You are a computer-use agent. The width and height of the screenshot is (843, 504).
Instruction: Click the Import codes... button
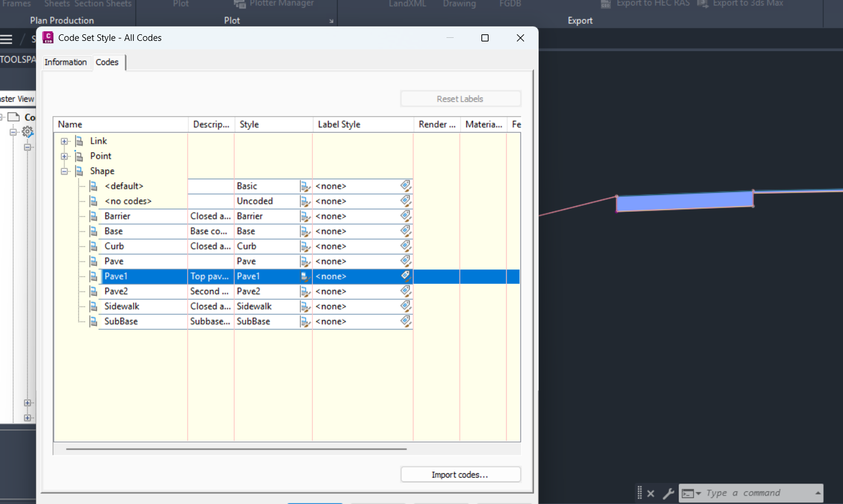tap(460, 475)
